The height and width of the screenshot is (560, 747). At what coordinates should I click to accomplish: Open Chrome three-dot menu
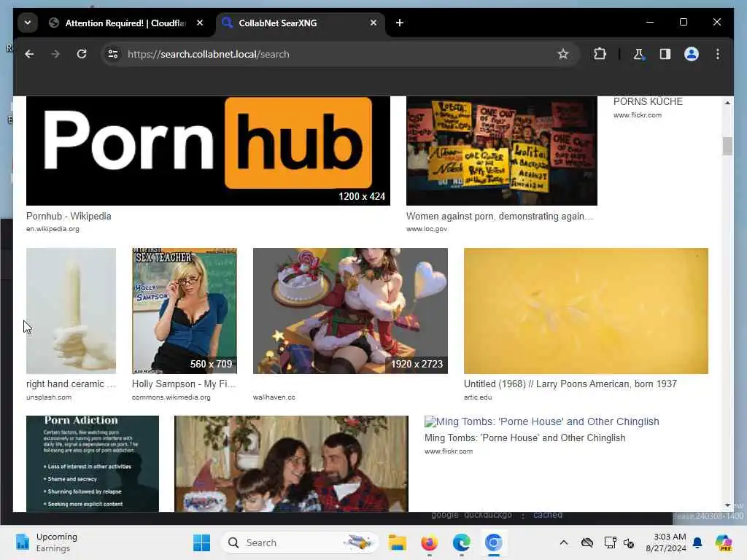(x=718, y=54)
